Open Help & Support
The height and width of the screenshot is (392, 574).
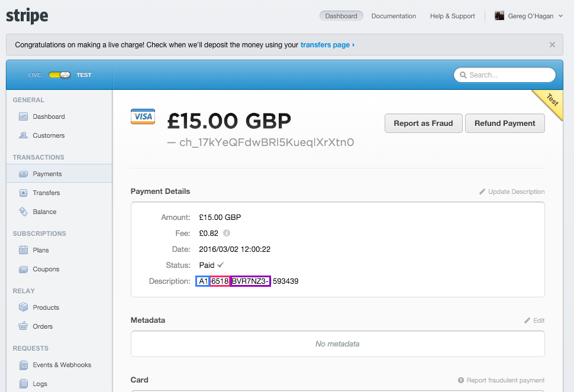tap(452, 16)
